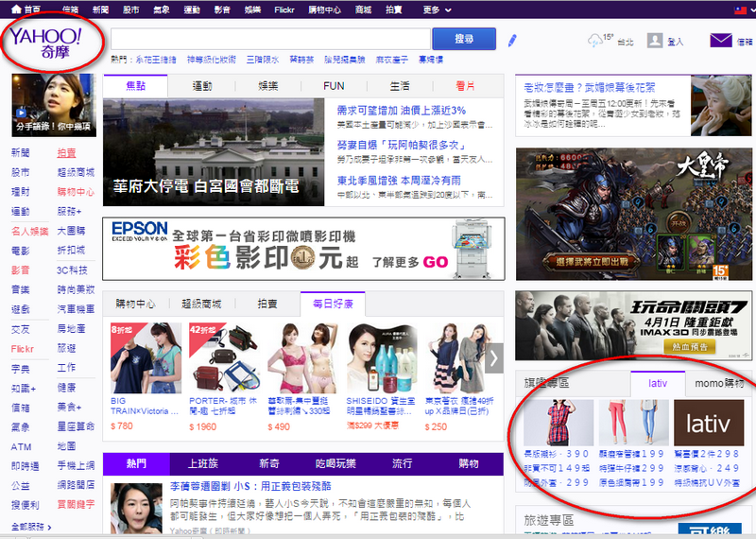Click the lativ plaid shirt product image
The height and width of the screenshot is (539, 756).
pyautogui.click(x=558, y=423)
